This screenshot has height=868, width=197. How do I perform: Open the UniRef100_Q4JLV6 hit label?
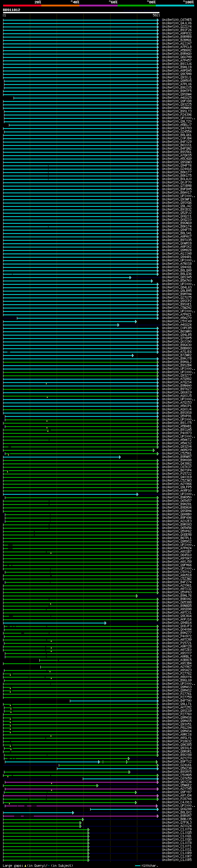[x=176, y=23]
